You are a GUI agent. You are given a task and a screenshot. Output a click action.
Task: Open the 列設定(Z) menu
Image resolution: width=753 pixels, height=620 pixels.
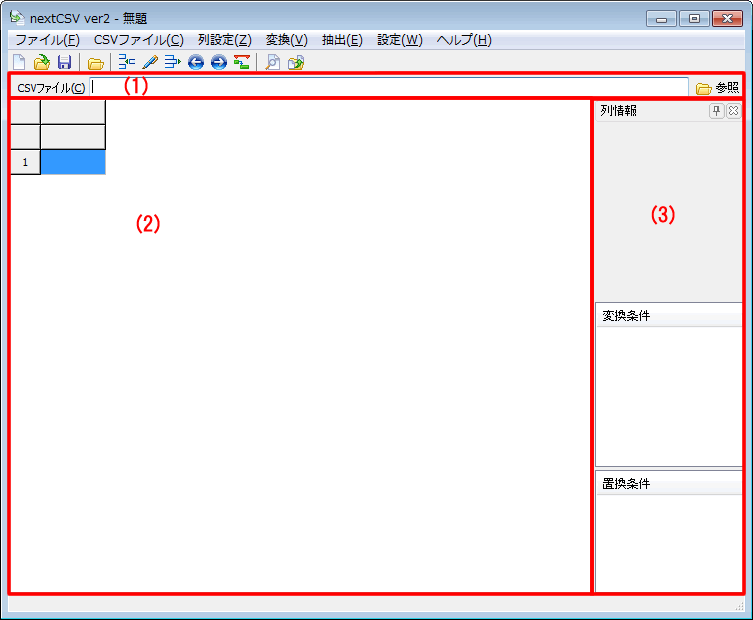[224, 40]
